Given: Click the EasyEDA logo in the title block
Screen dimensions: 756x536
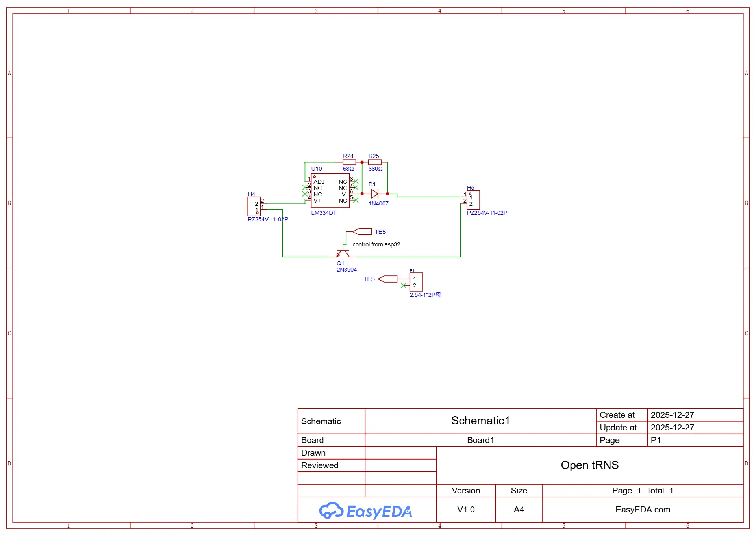Looking at the screenshot, I should coord(365,511).
